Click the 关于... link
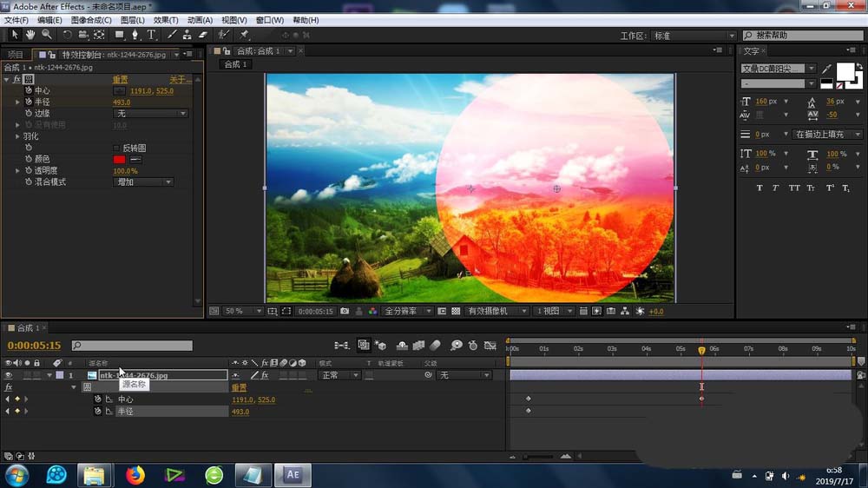The image size is (868, 488). point(180,80)
